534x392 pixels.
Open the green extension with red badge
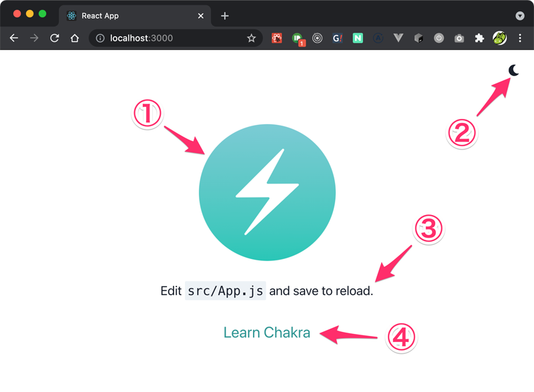[x=298, y=39]
